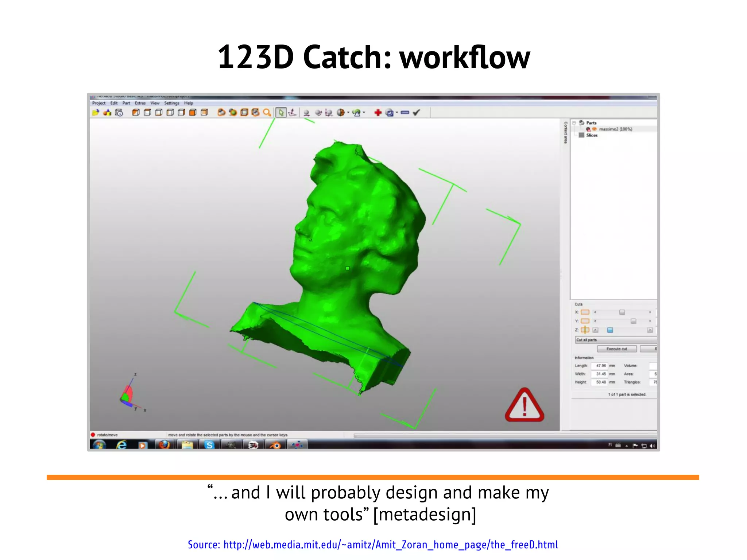
Task: Select the last isometric cube view icon
Action: pos(204,113)
